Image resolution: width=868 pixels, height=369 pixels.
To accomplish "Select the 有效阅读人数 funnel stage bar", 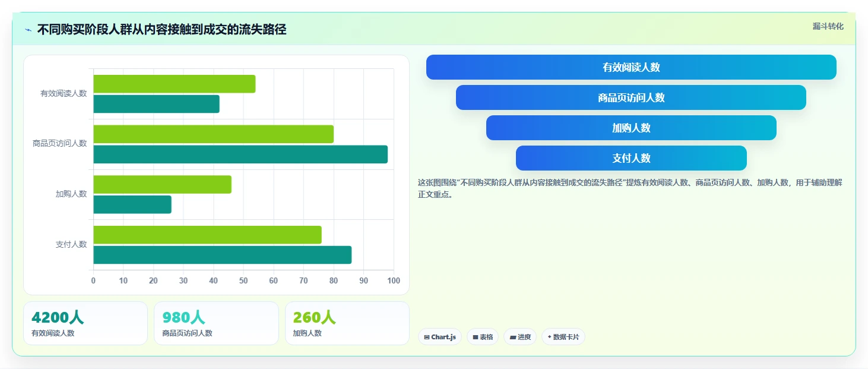I will 631,67.
